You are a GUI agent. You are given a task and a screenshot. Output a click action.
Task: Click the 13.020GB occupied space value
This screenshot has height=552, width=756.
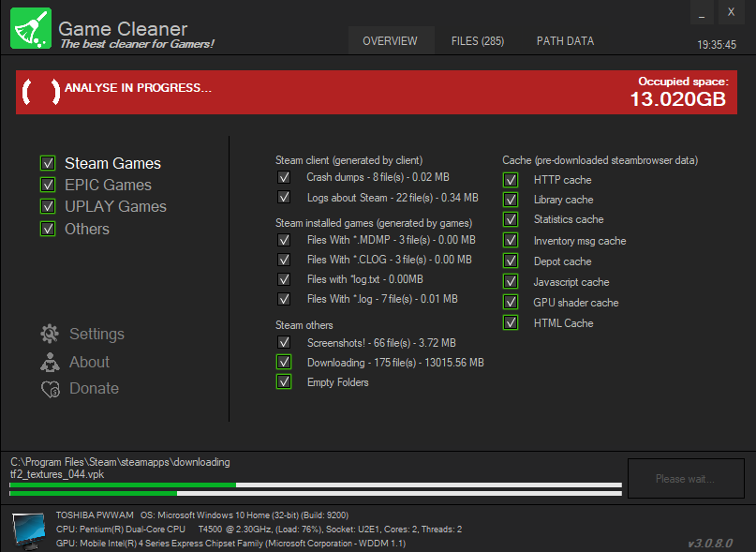pos(678,99)
